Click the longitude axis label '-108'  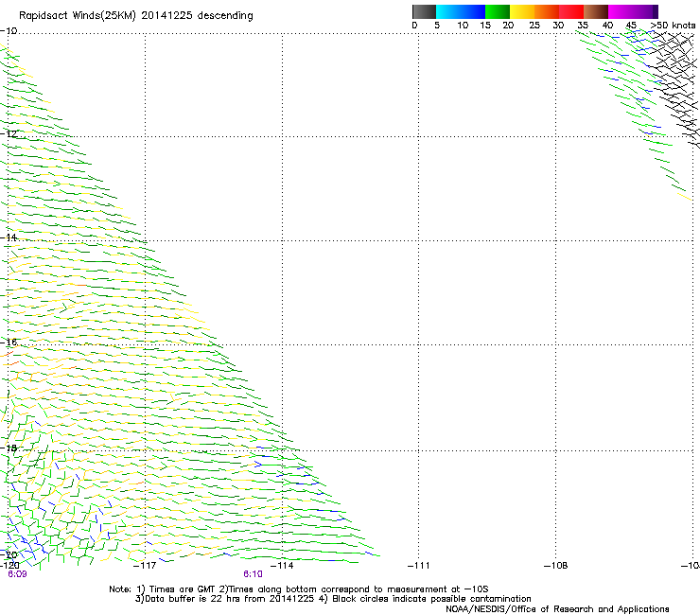556,566
